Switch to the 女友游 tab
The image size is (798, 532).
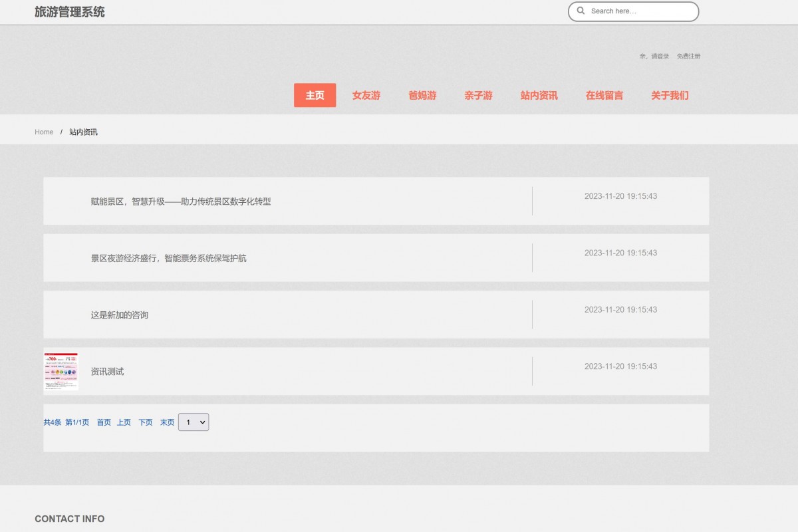click(x=366, y=95)
